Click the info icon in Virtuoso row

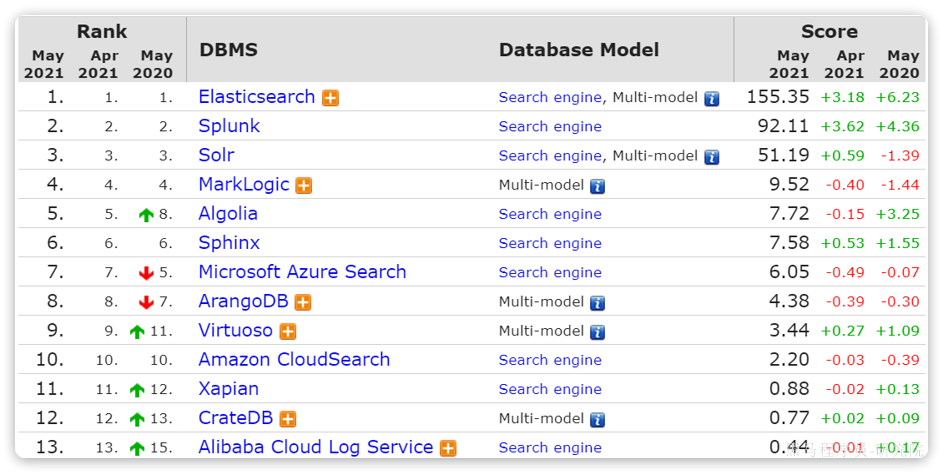pyautogui.click(x=597, y=332)
